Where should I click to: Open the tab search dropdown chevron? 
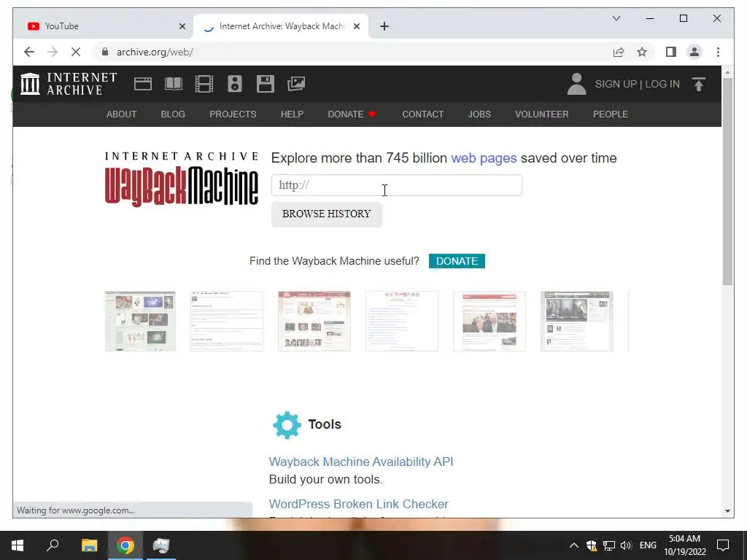[x=616, y=18]
